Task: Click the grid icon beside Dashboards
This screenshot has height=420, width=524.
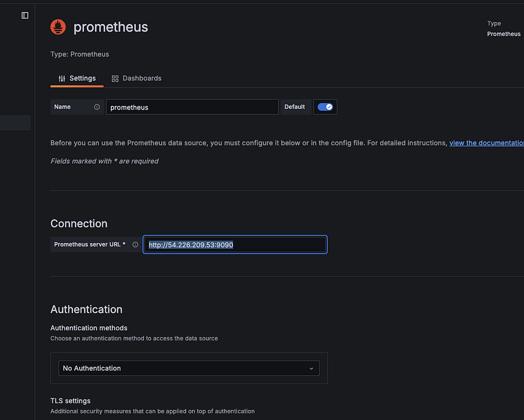Action: (x=115, y=78)
